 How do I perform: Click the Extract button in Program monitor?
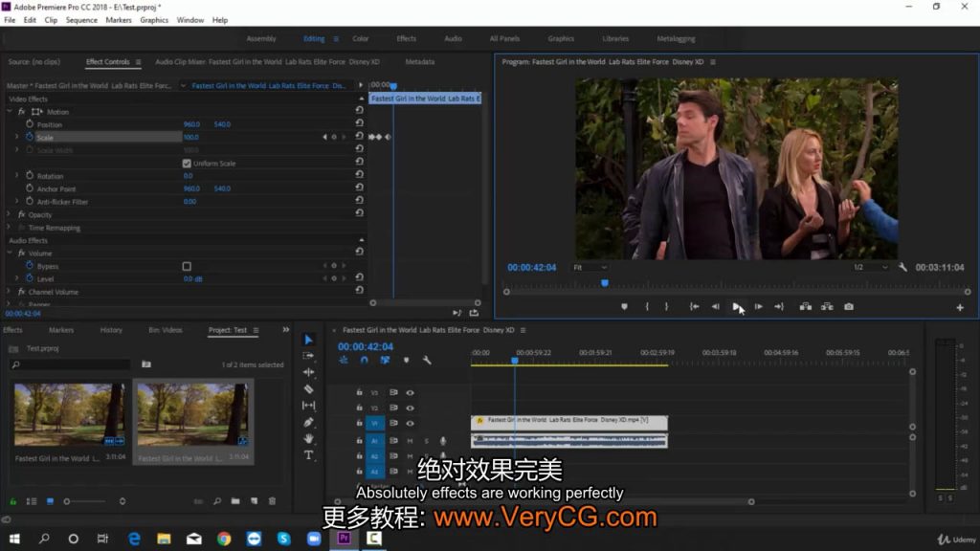[827, 307]
